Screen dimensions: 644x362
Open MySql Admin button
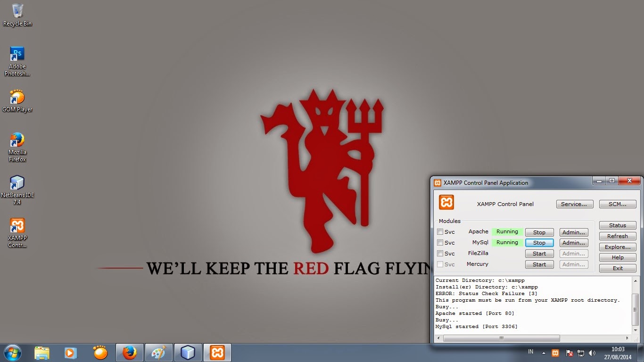574,243
